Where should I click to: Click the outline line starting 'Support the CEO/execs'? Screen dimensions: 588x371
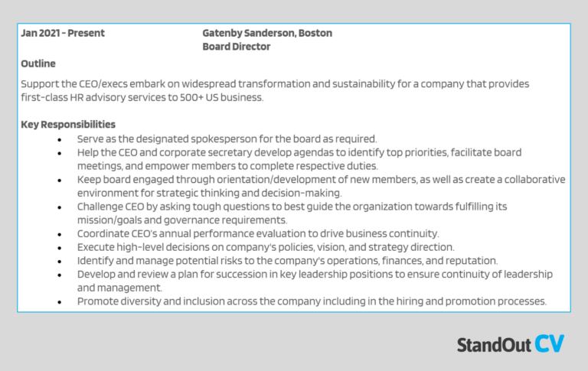[275, 83]
